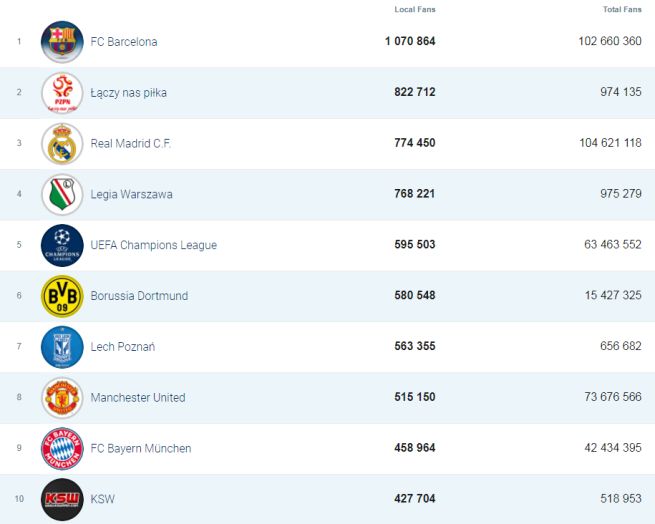Viewport: 655px width, 524px height.
Task: Open the UEFA Champions League link
Action: pos(153,245)
